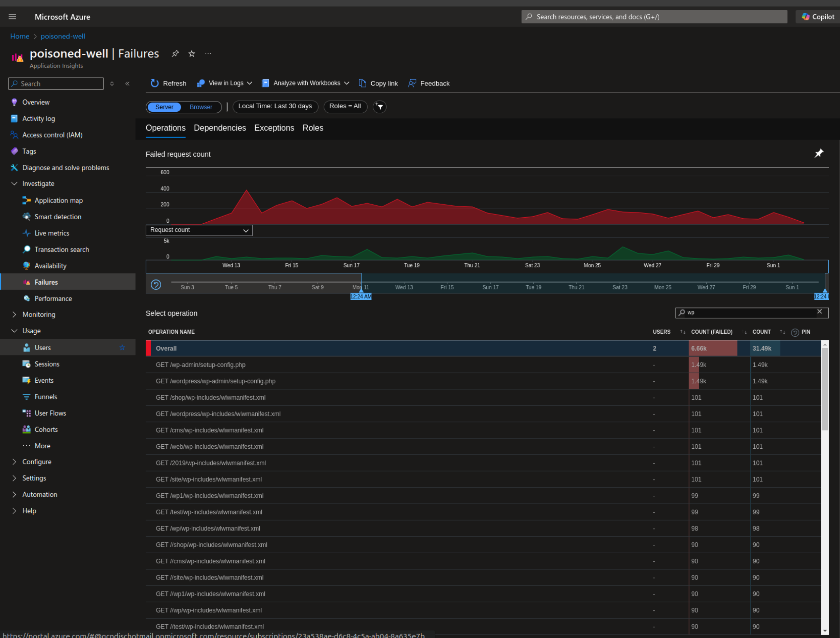Open More under Usage section
The height and width of the screenshot is (638, 840).
[42, 445]
